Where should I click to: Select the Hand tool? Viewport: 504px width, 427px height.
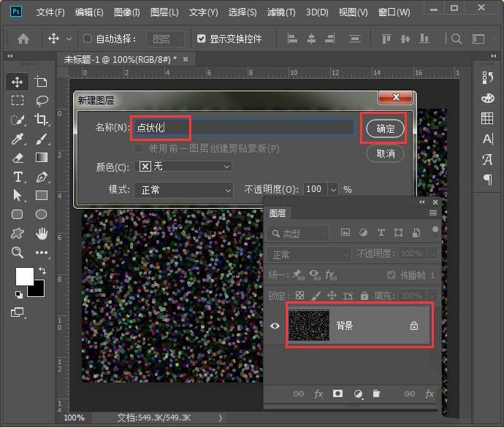coord(42,234)
